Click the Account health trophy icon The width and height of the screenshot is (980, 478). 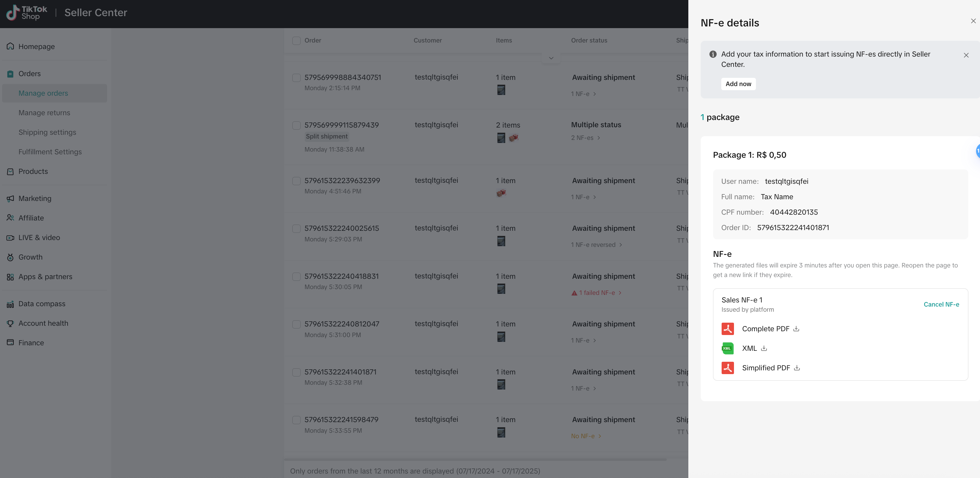click(x=10, y=323)
